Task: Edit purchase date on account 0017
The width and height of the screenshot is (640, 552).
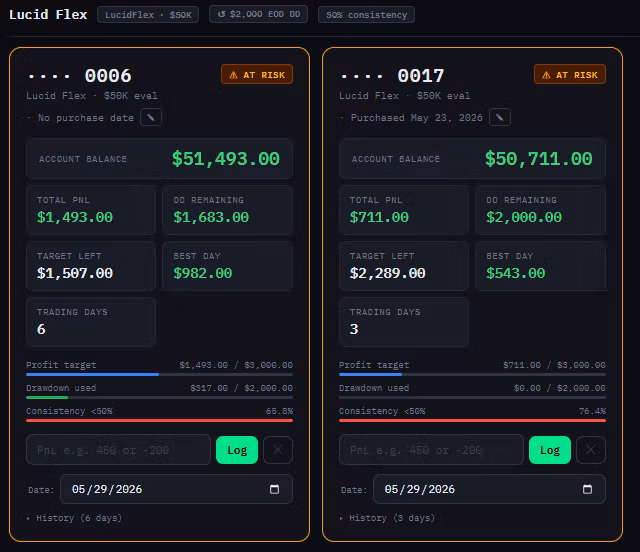Action: 500,118
